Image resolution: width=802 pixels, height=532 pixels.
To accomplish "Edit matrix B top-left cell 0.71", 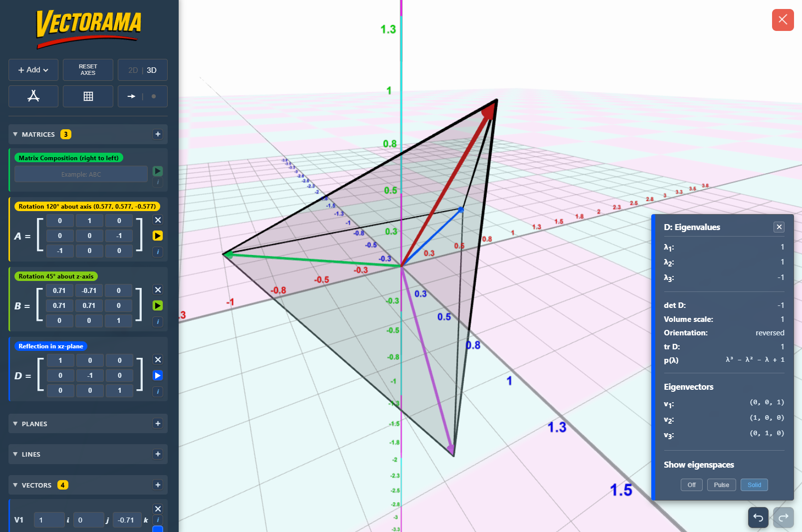I will [59, 290].
